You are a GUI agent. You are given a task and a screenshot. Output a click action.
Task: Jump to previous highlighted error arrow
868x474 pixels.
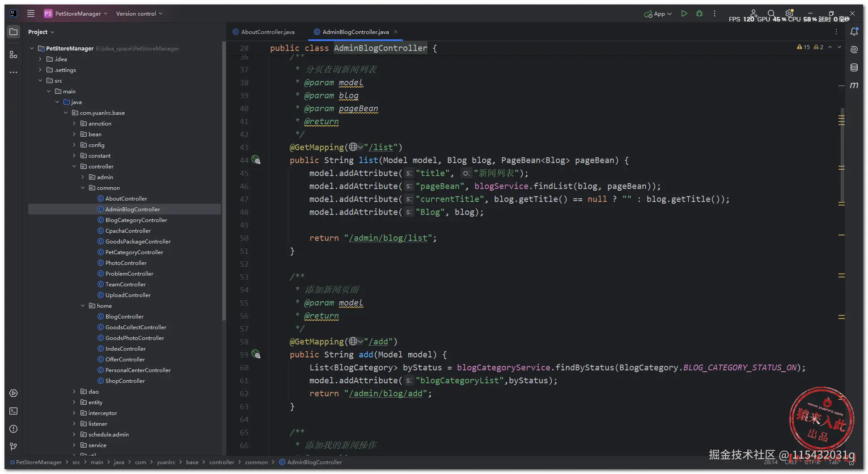(x=830, y=47)
